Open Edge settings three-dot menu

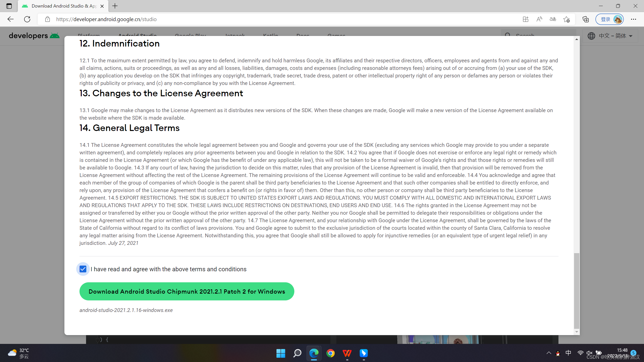click(633, 19)
